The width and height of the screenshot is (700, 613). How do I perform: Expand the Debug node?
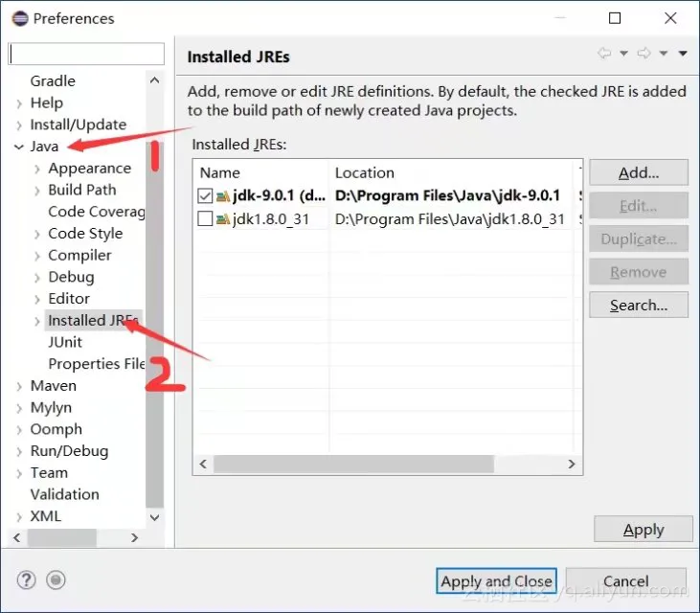37,278
